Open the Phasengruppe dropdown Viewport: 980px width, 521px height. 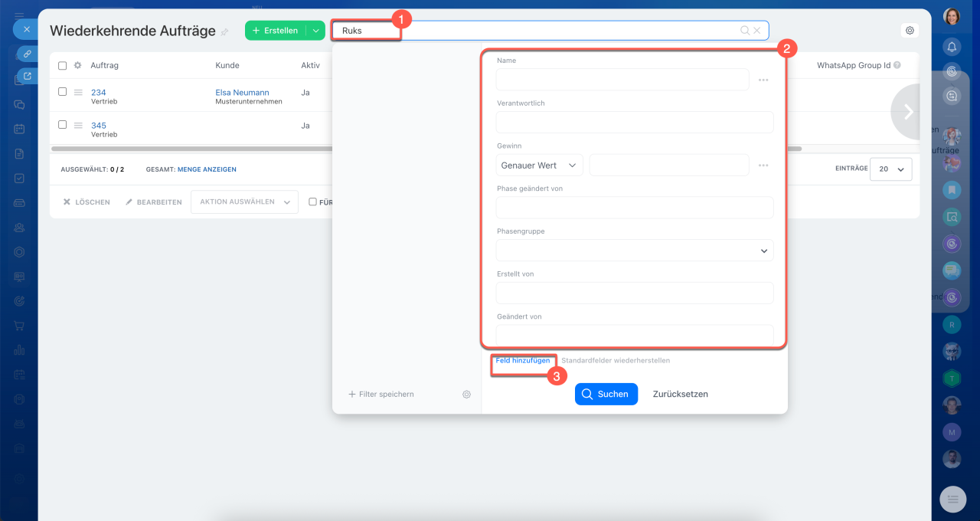(635, 251)
